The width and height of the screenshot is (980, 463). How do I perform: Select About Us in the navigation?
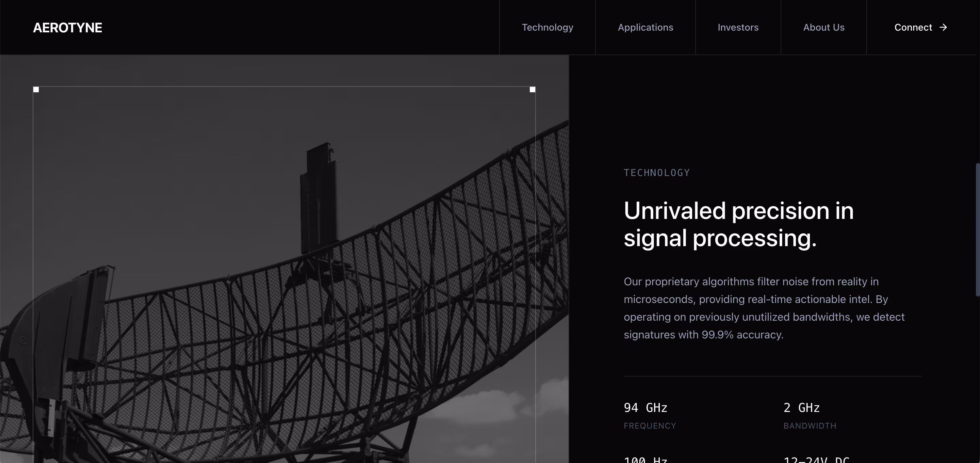pyautogui.click(x=823, y=28)
